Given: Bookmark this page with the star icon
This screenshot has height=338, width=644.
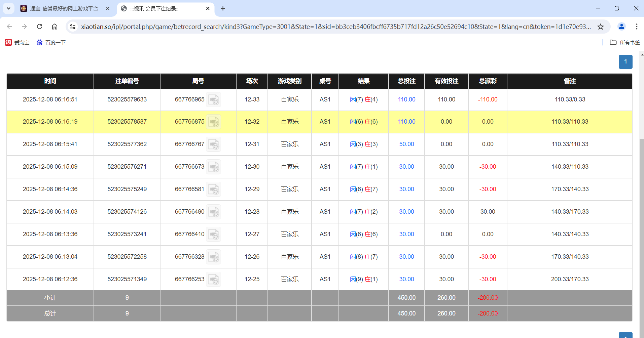Looking at the screenshot, I should [x=601, y=27].
